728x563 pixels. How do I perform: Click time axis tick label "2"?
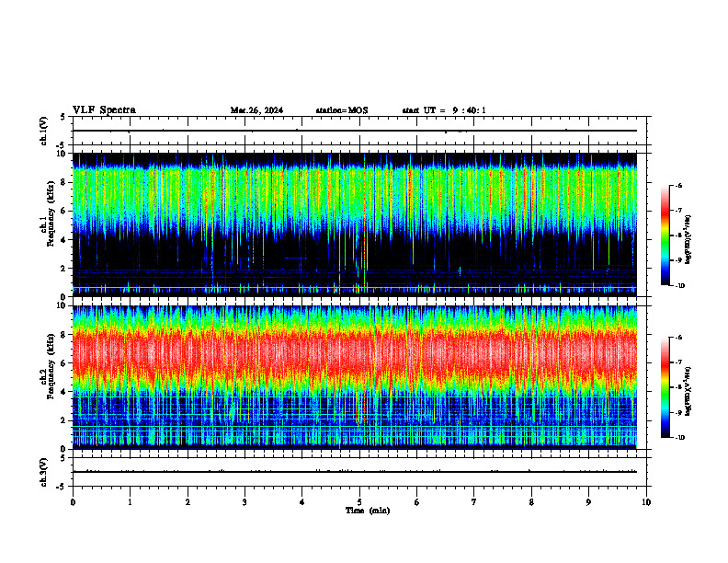coord(188,502)
